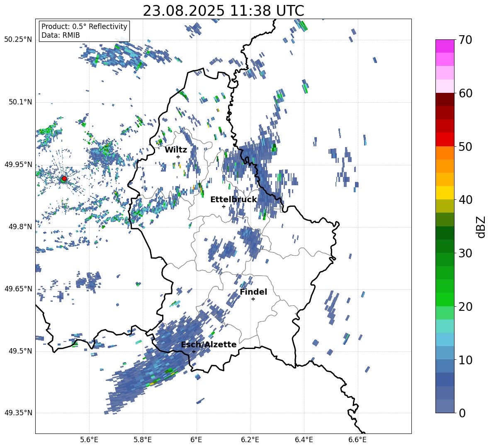Screen dimensions: 491x448
Task: Click the dBZ colorbar axis label
Action: tap(481, 227)
